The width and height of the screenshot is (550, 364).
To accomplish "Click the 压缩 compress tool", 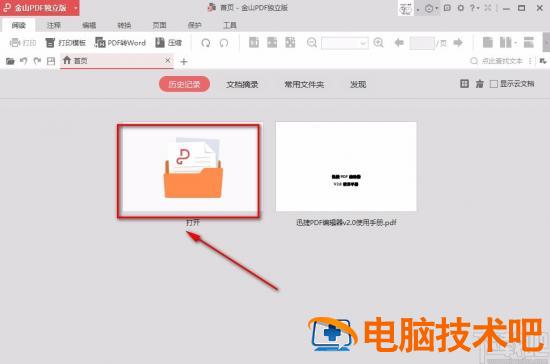I will pos(169,43).
